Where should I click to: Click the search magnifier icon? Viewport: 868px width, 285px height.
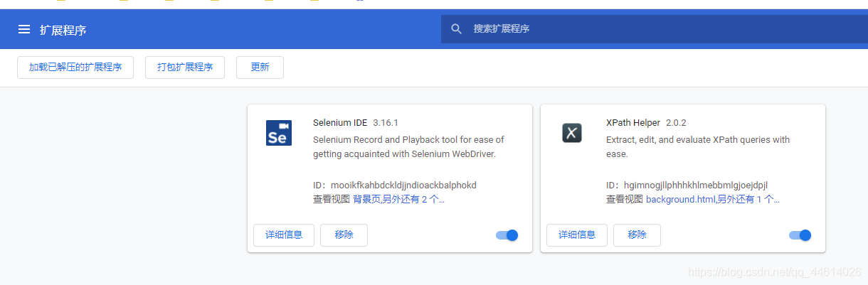click(x=457, y=29)
